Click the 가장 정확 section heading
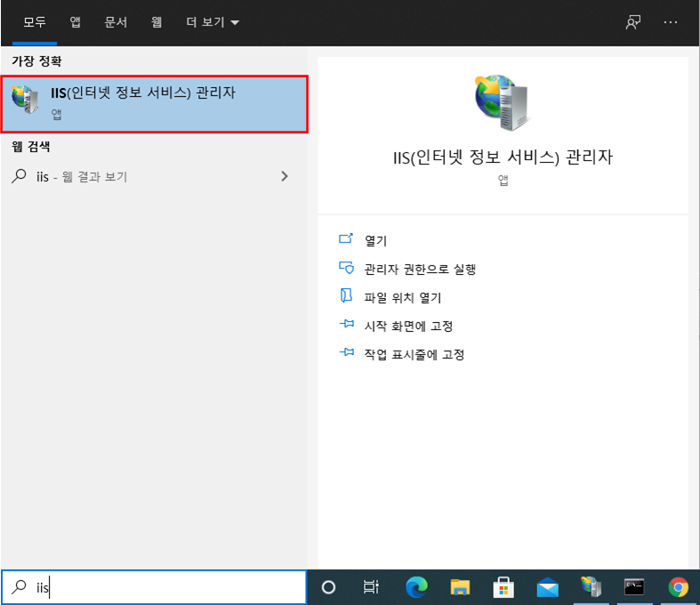The width and height of the screenshot is (700, 605). click(x=36, y=60)
